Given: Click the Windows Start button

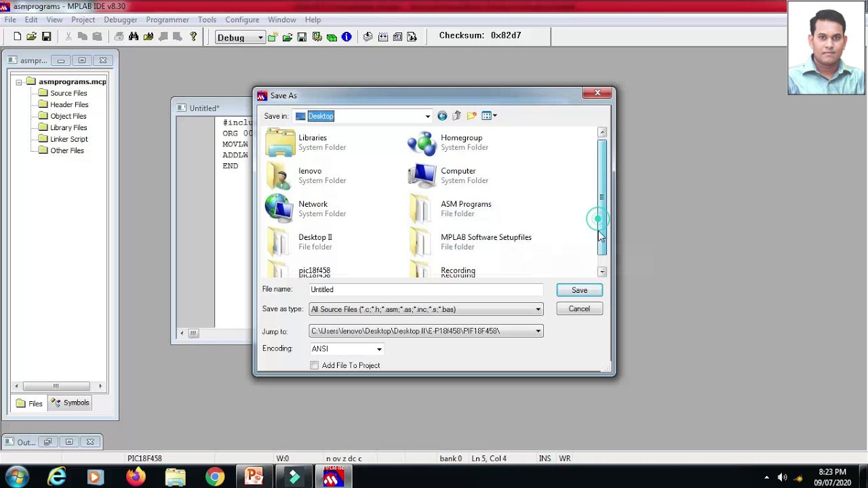Looking at the screenshot, I should coord(16,476).
